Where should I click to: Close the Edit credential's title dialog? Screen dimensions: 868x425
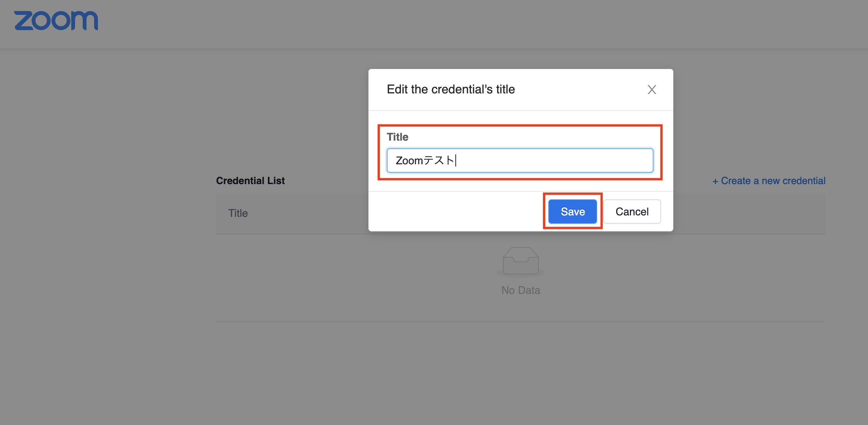[652, 90]
